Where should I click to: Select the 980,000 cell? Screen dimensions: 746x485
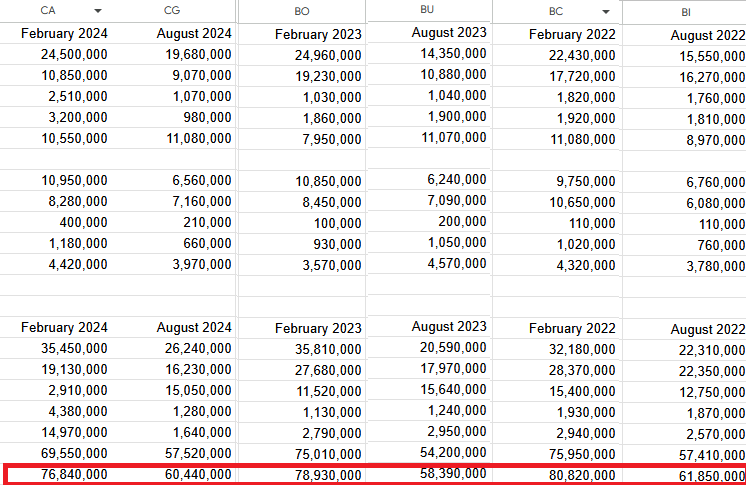[207, 118]
